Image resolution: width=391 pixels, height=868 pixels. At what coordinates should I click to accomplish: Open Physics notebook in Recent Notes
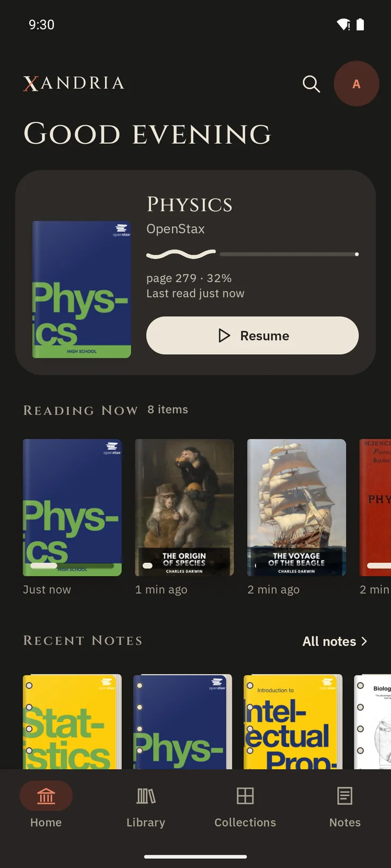pyautogui.click(x=182, y=722)
